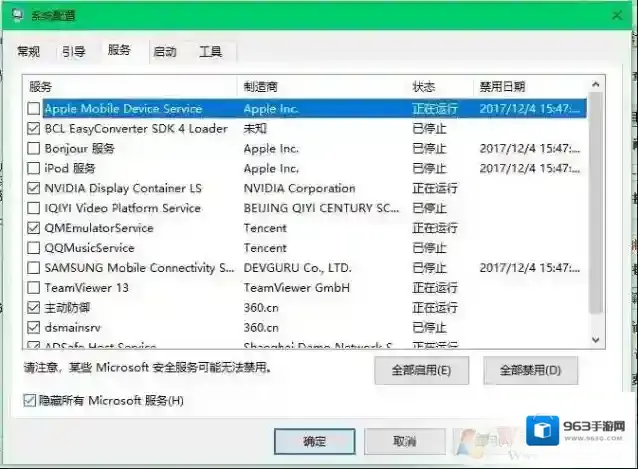Click BEIJING QIYI CENTURY manufacturer cell
The width and height of the screenshot is (638, 469).
point(321,208)
